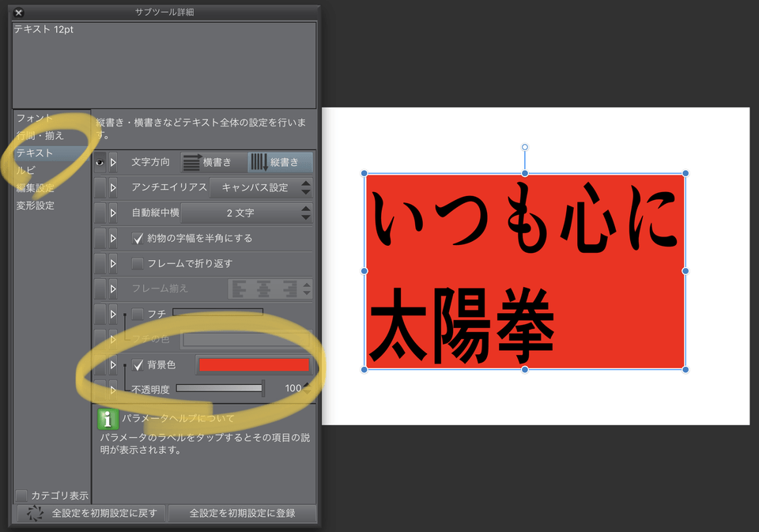Select the 編集設定 category
Image resolution: width=759 pixels, height=532 pixels.
(35, 188)
